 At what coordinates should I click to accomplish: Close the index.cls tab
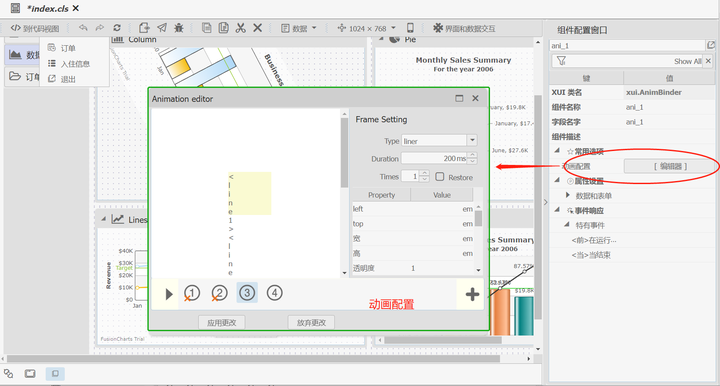pyautogui.click(x=76, y=8)
